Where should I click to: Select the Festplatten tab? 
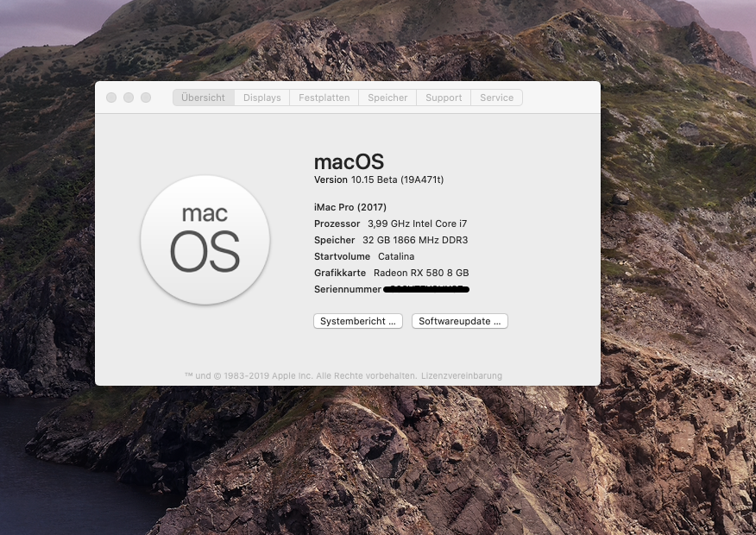(324, 98)
